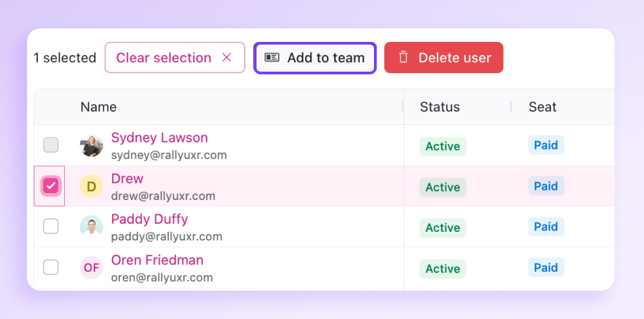The image size is (644, 319).
Task: Click Drew's yellow D avatar
Action: 91,187
